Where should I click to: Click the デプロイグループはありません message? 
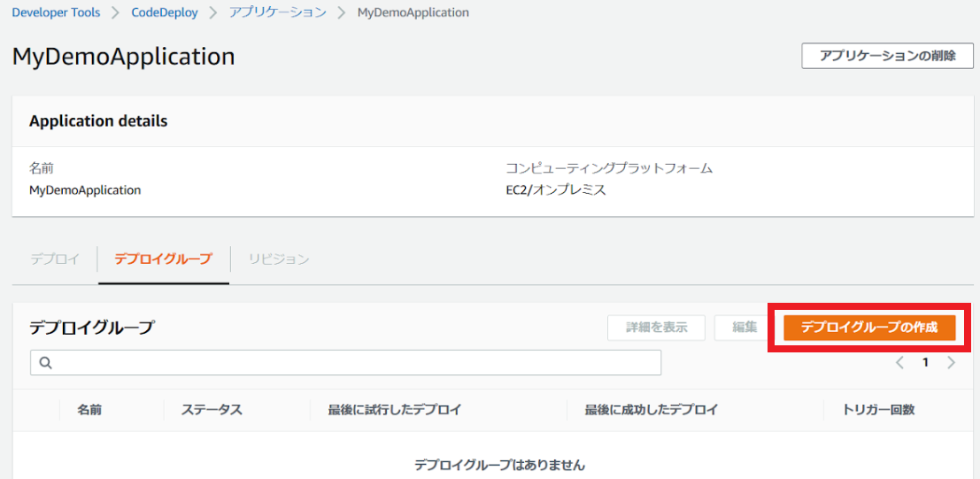500,465
